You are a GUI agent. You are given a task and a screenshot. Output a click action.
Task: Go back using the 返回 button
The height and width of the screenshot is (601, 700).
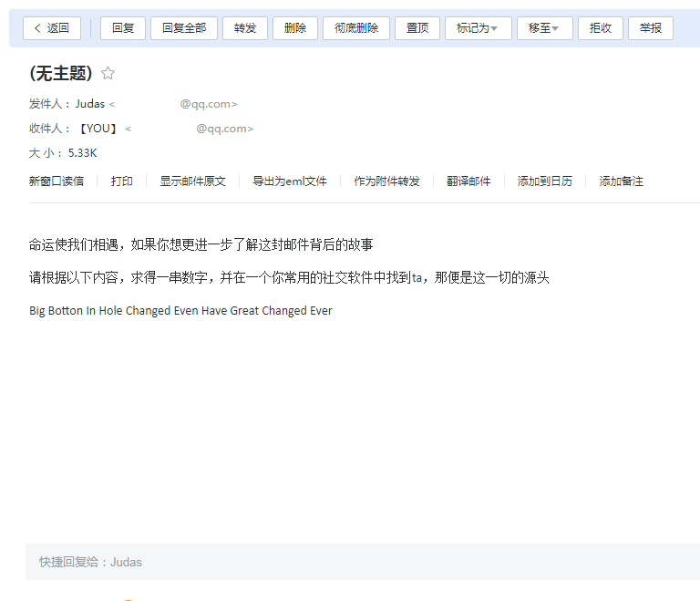pos(52,28)
